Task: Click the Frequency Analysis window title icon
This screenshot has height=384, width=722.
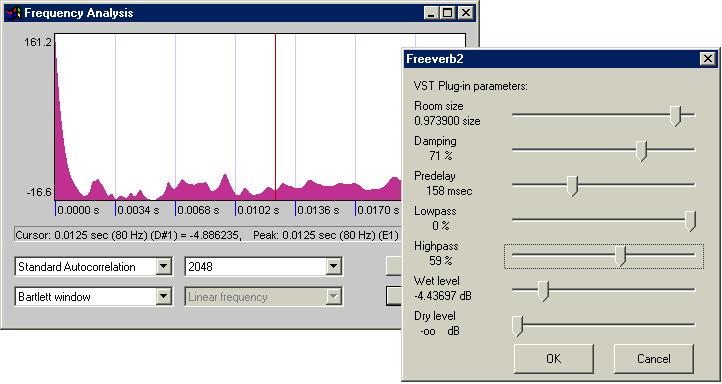Action: (x=14, y=12)
